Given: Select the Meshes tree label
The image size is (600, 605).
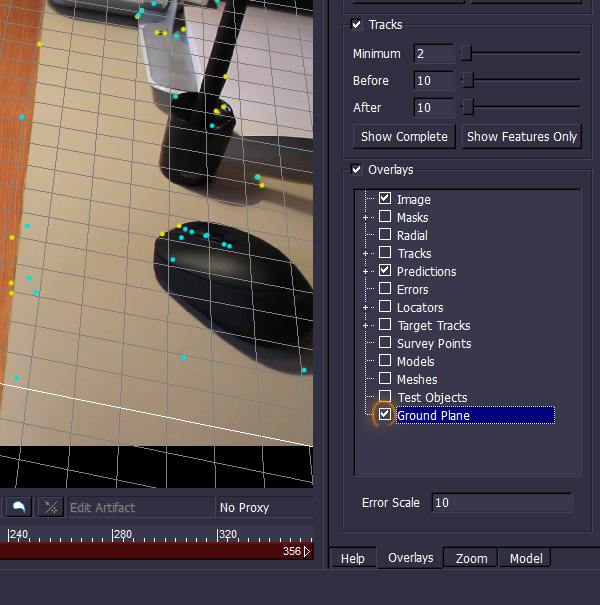Looking at the screenshot, I should (x=417, y=380).
